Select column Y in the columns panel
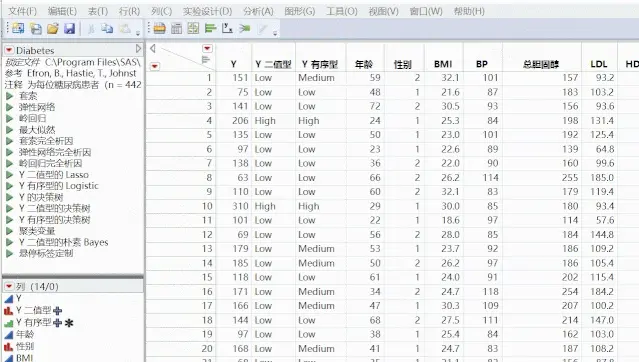 click(x=18, y=298)
